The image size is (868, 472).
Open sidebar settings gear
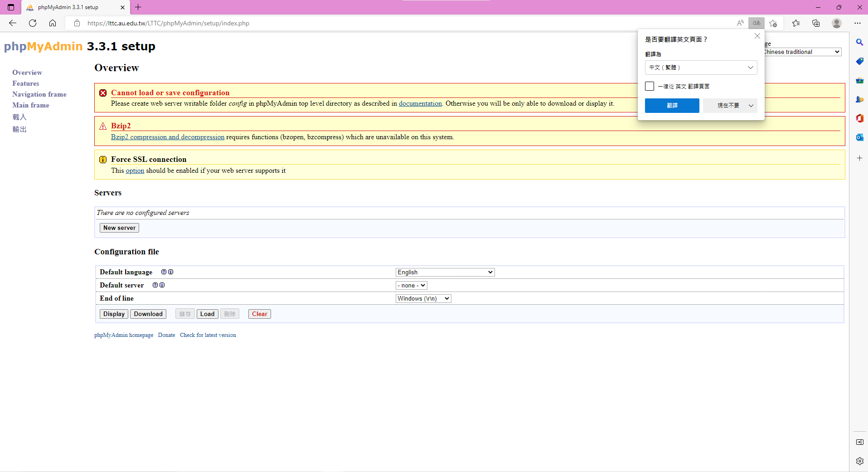point(859,461)
